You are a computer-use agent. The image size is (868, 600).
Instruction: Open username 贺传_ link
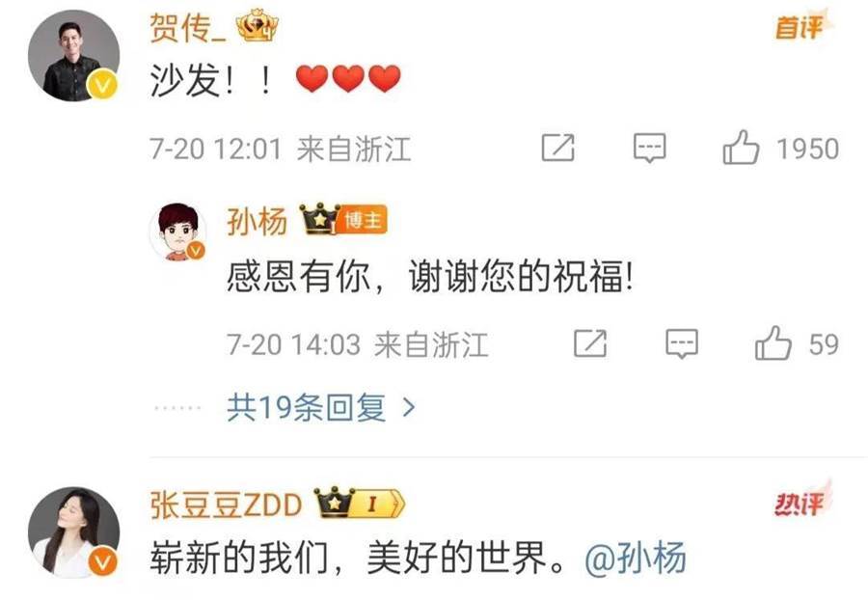pyautogui.click(x=188, y=27)
